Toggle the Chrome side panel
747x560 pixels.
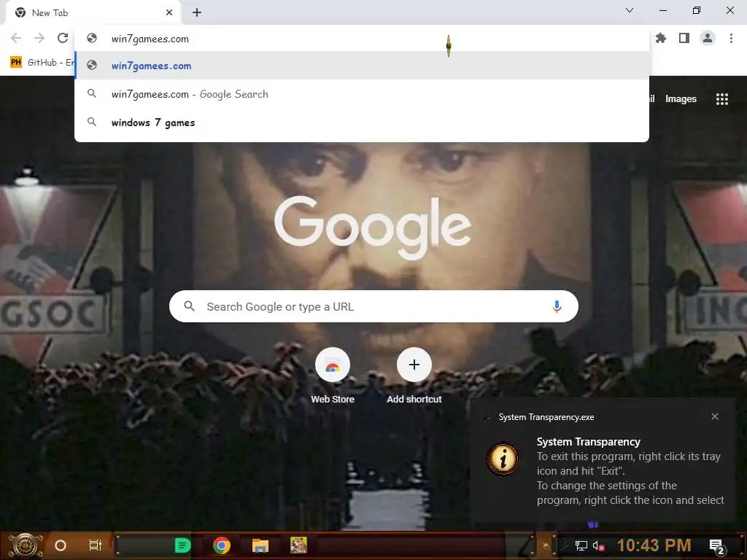(x=684, y=38)
